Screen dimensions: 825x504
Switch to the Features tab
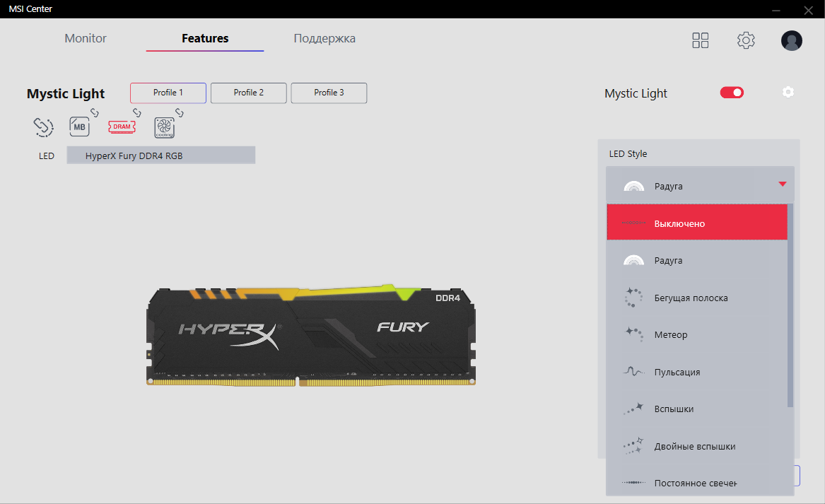[205, 38]
